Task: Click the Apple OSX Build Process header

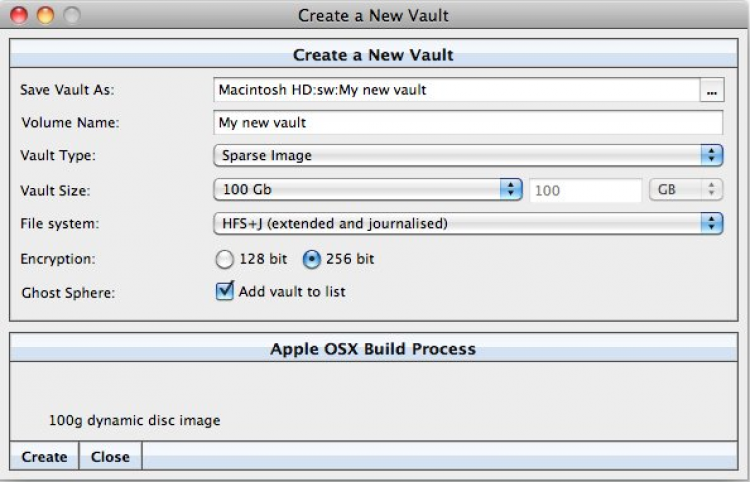Action: click(373, 349)
